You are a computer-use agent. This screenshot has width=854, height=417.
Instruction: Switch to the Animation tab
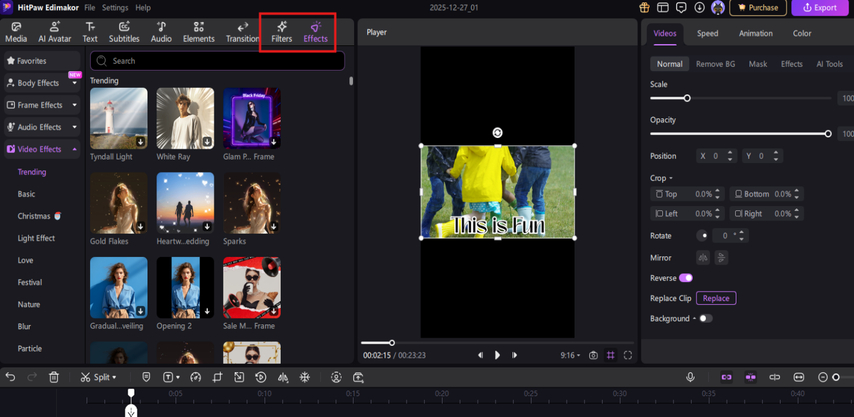click(x=755, y=33)
